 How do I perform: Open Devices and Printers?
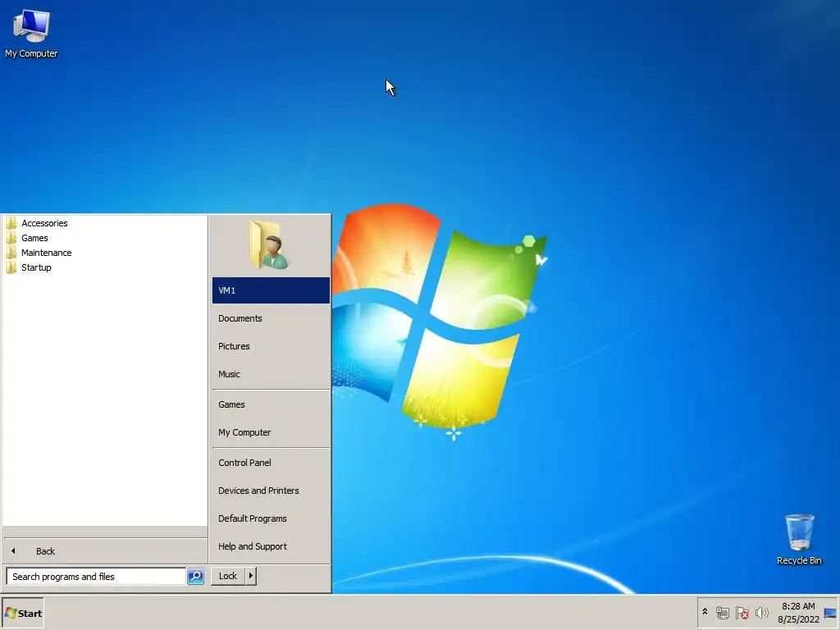pos(271,491)
